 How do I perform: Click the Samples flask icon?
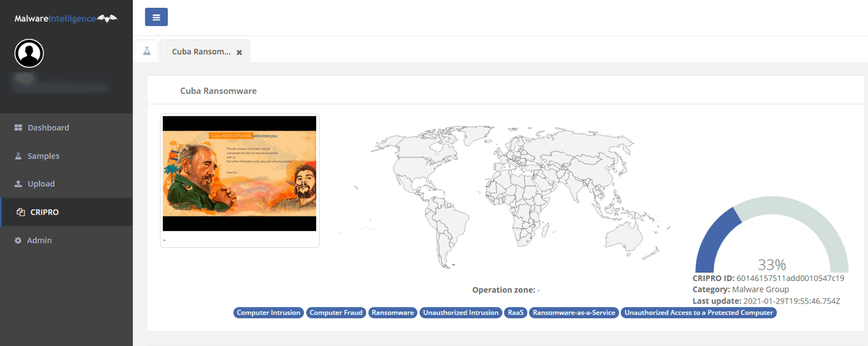point(18,156)
